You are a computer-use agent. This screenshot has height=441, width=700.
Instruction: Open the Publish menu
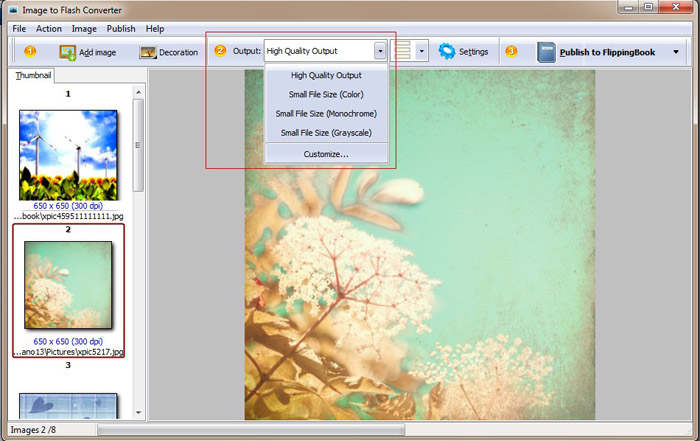coord(121,29)
